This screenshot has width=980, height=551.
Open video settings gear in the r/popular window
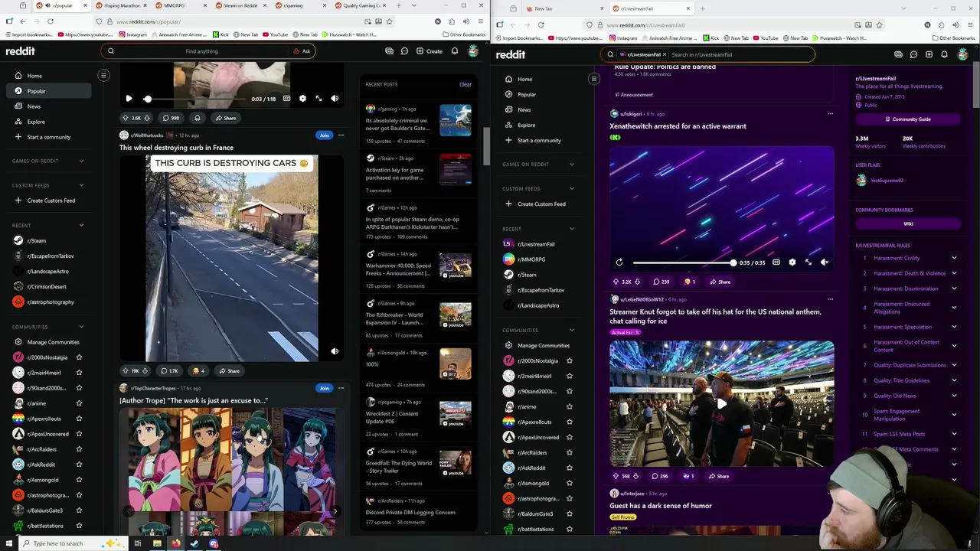click(x=302, y=99)
